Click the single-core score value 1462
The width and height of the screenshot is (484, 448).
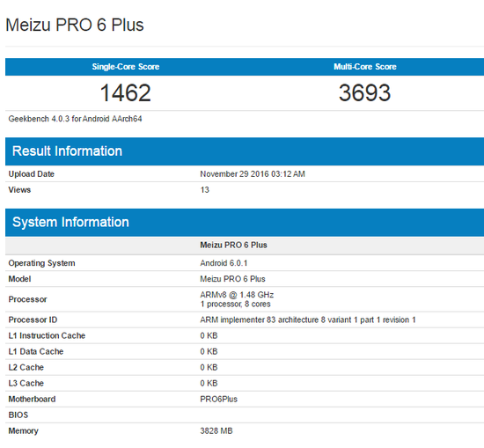126,92
